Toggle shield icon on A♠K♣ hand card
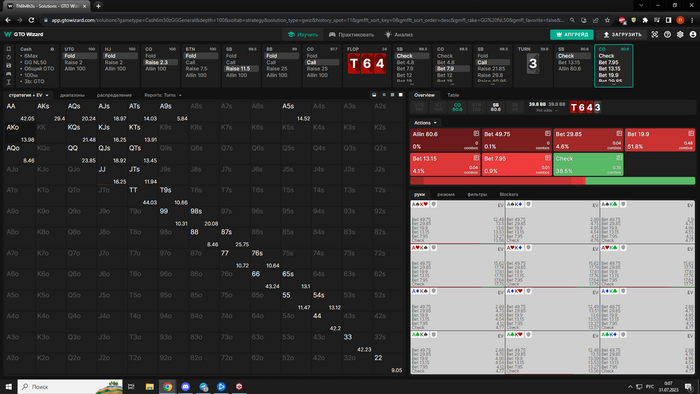 click(623, 204)
